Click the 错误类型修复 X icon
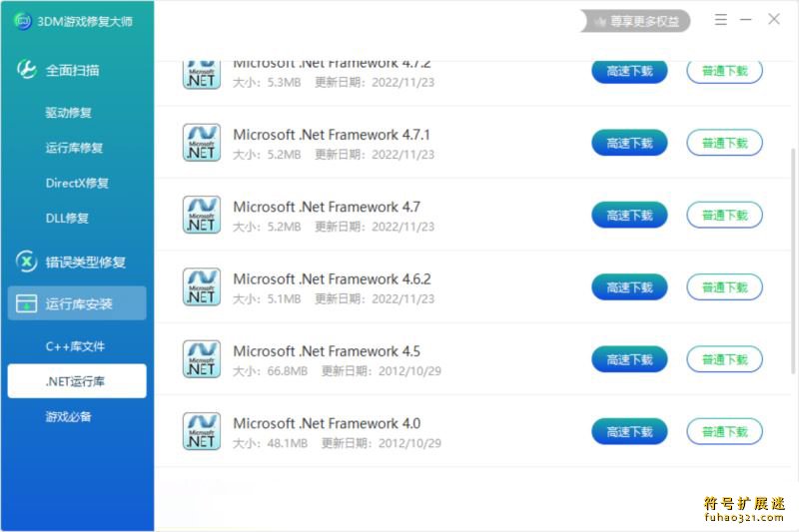799x532 pixels. [x=27, y=262]
